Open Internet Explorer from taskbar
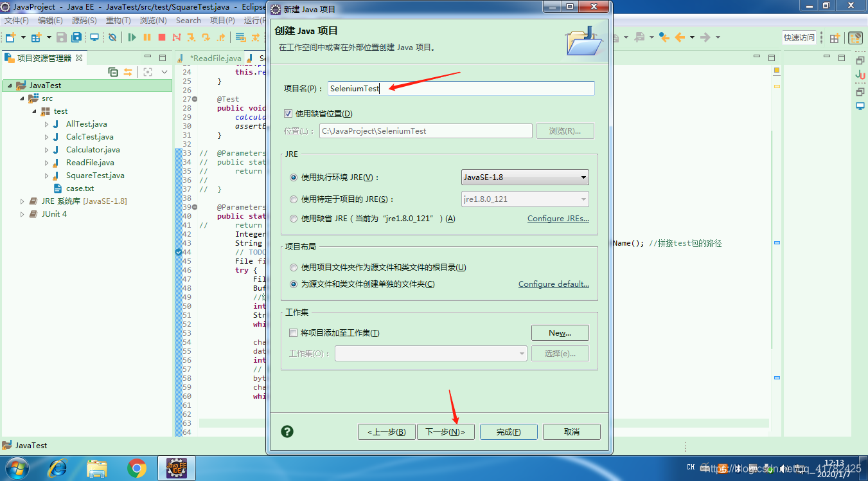This screenshot has width=868, height=481. (57, 468)
